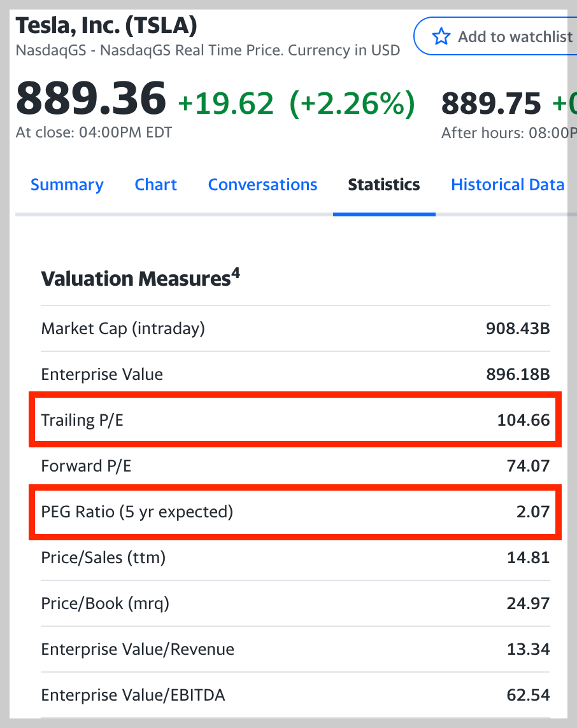
Task: Open the Historical Data tab
Action: point(508,185)
